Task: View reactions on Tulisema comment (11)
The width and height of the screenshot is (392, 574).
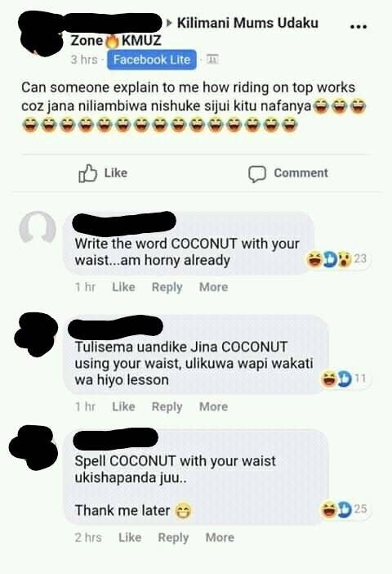Action: [343, 379]
